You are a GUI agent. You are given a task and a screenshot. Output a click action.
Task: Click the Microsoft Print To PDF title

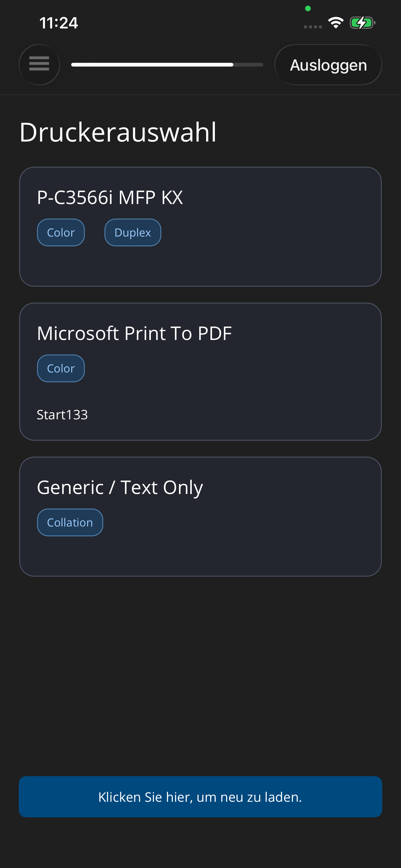(134, 333)
